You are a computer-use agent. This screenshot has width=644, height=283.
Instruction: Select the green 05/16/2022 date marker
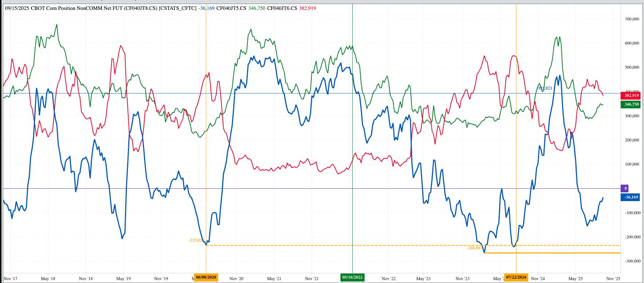coord(352,277)
